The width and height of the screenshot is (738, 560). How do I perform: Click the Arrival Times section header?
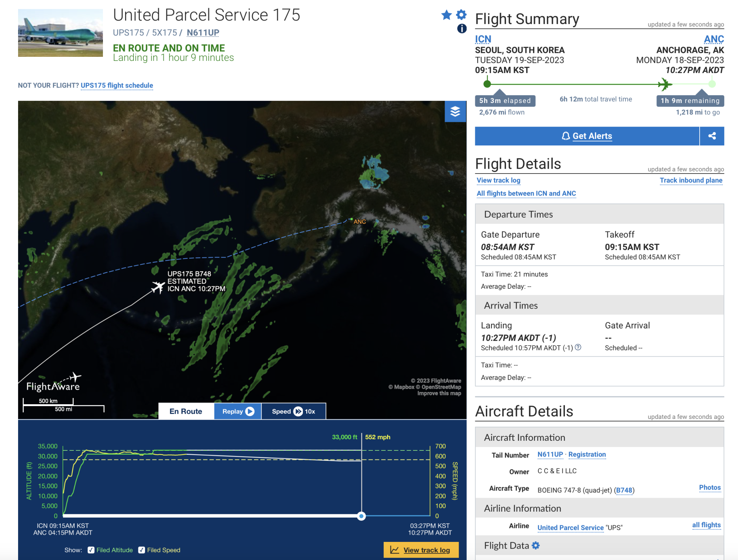click(x=599, y=305)
